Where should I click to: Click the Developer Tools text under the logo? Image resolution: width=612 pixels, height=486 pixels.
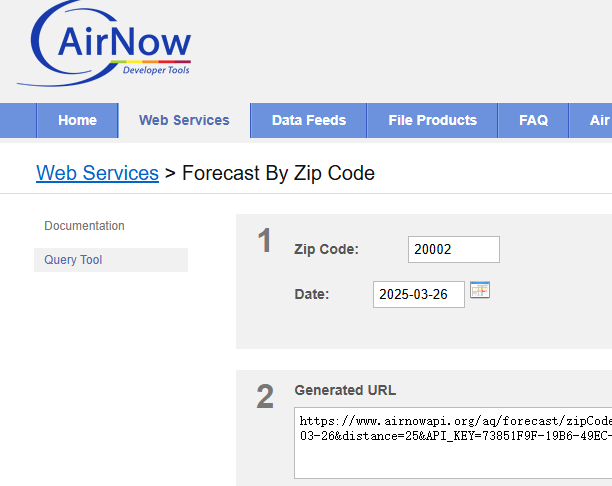tap(156, 70)
